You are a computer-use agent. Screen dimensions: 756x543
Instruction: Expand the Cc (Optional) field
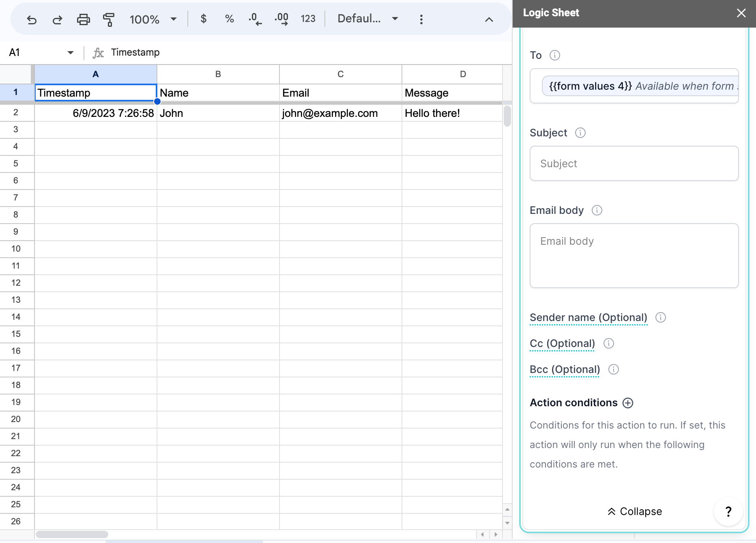coord(562,343)
